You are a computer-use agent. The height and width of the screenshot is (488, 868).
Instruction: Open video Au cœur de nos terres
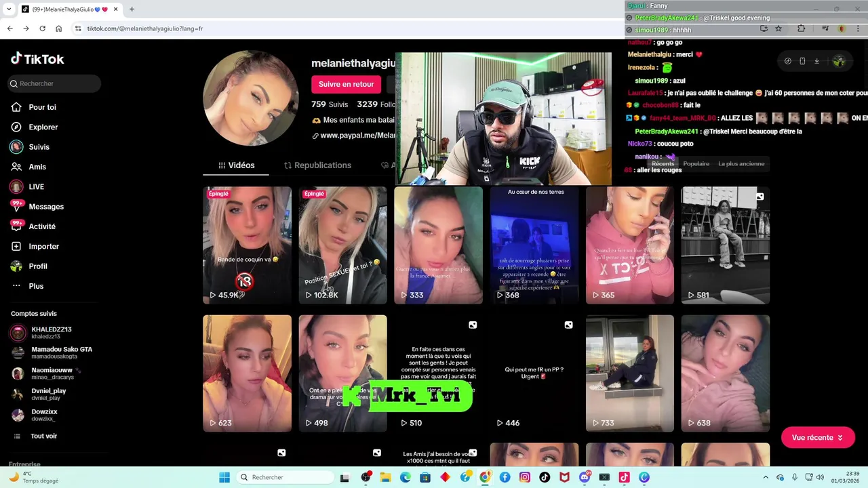pos(534,245)
